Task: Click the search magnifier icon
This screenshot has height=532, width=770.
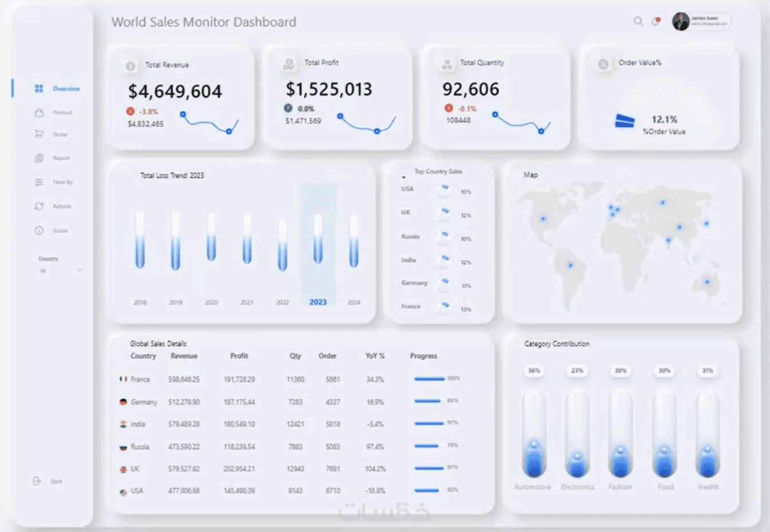Action: [x=638, y=21]
